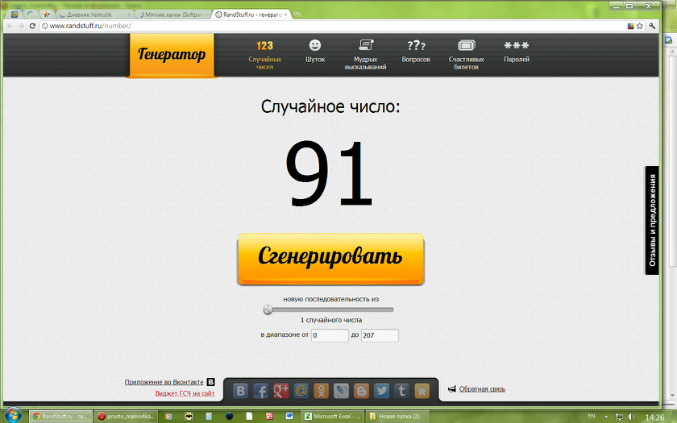
Task: Click the range 'от' input field
Action: [329, 336]
